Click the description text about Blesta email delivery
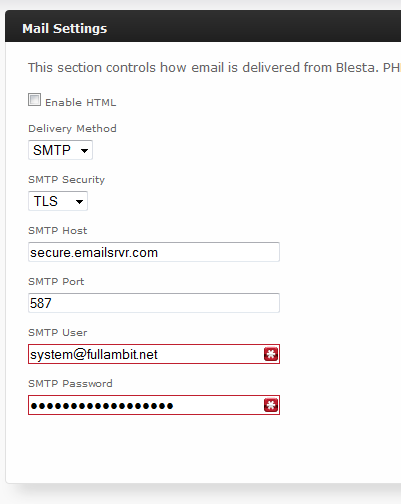The image size is (401, 504). [x=214, y=68]
